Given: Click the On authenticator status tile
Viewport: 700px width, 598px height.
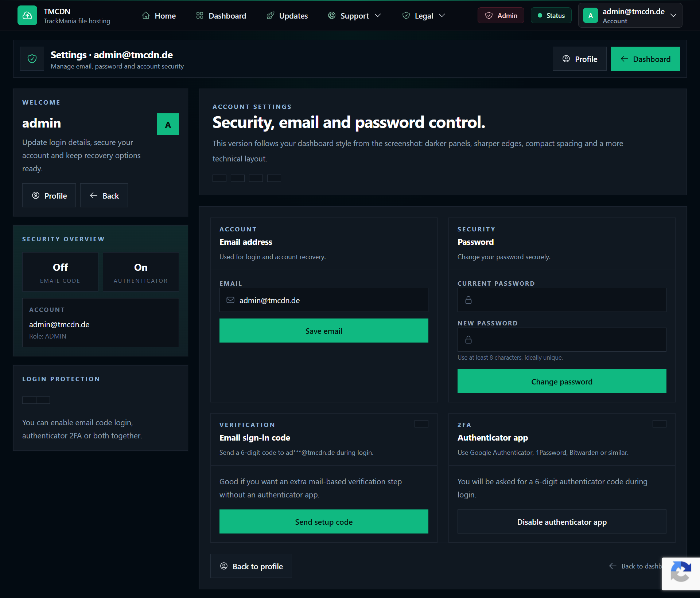Looking at the screenshot, I should pyautogui.click(x=141, y=272).
